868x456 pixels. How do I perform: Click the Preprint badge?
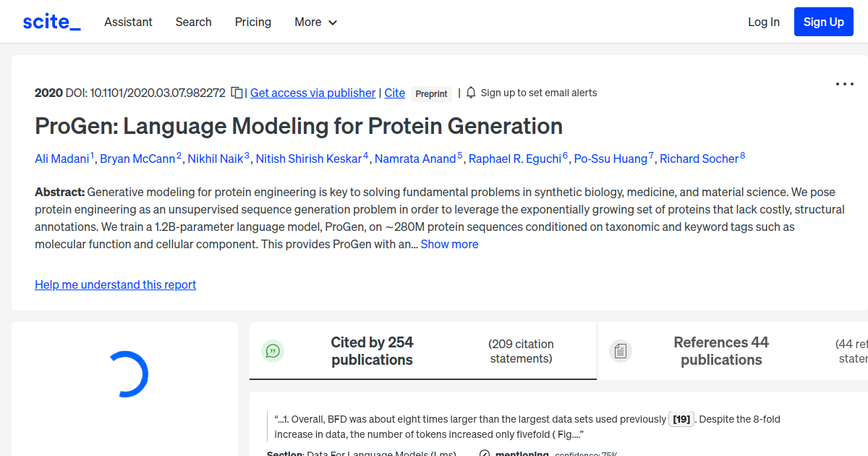point(431,93)
